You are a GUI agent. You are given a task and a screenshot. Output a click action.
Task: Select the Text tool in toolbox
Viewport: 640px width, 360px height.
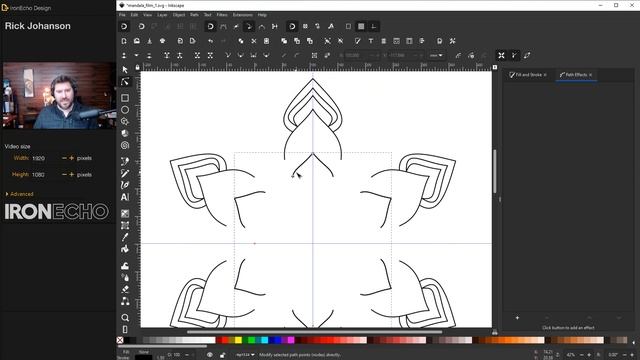click(125, 197)
